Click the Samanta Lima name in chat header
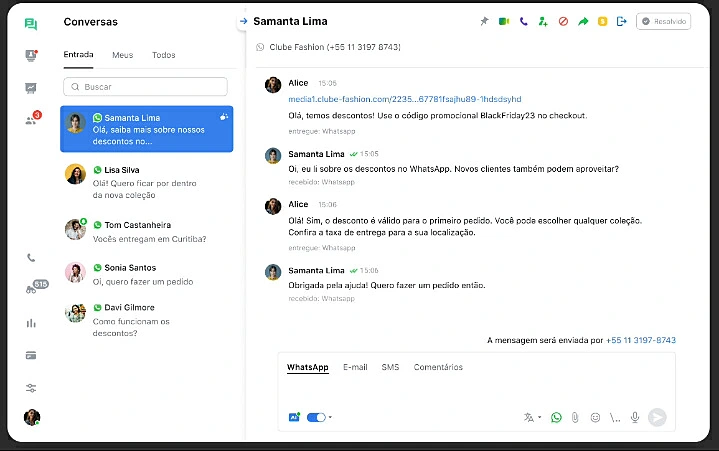This screenshot has height=451, width=719. tap(290, 21)
